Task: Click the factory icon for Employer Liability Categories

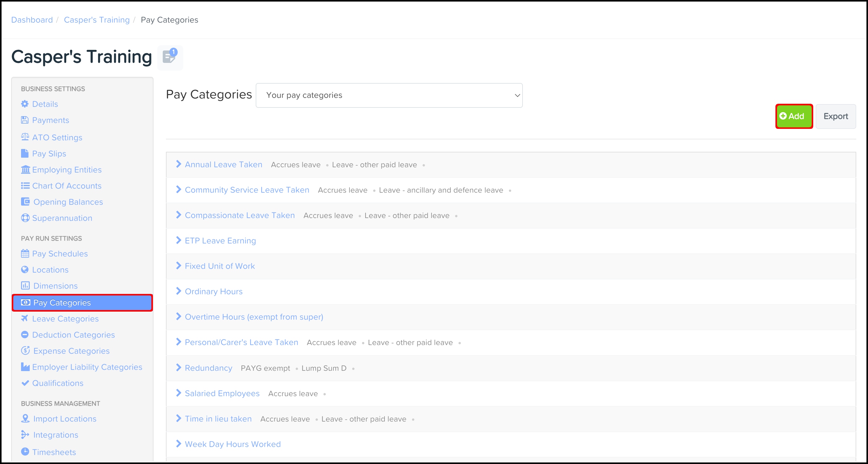Action: point(25,367)
